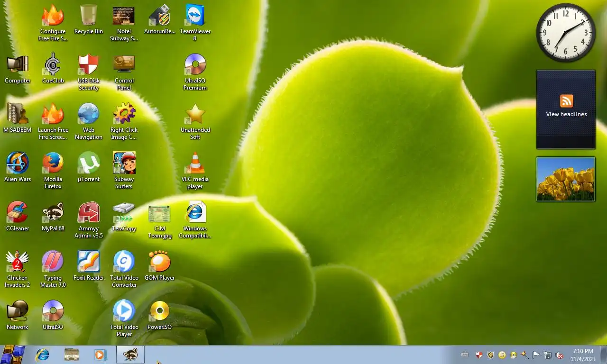Open the pinned Windows Explorer taskbar button
The height and width of the screenshot is (364, 607).
pyautogui.click(x=72, y=355)
